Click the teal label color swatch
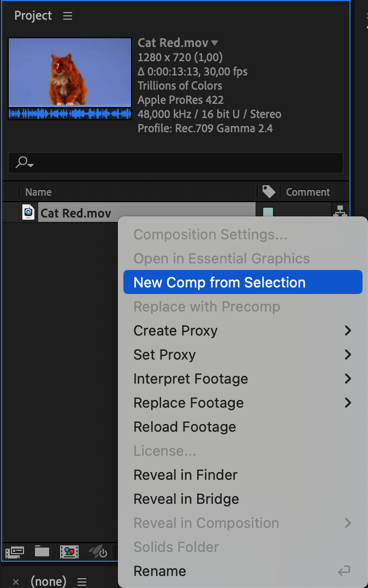Viewport: 368px width, 588px height. 268,212
